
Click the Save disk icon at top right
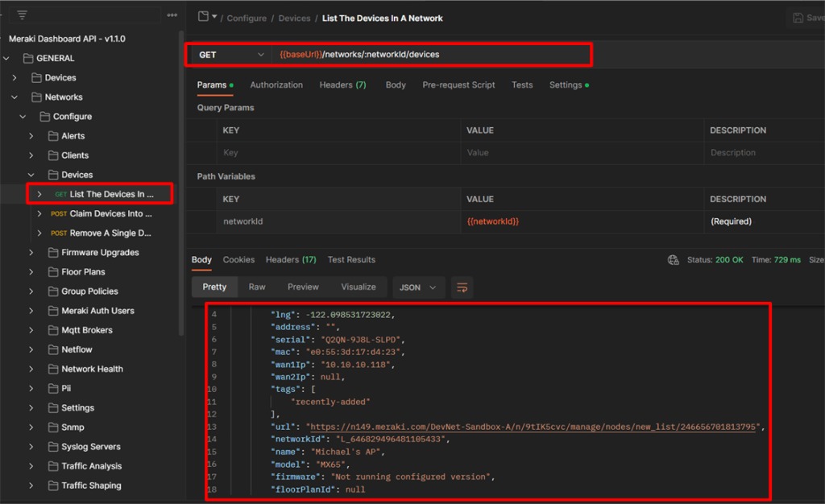[x=798, y=18]
